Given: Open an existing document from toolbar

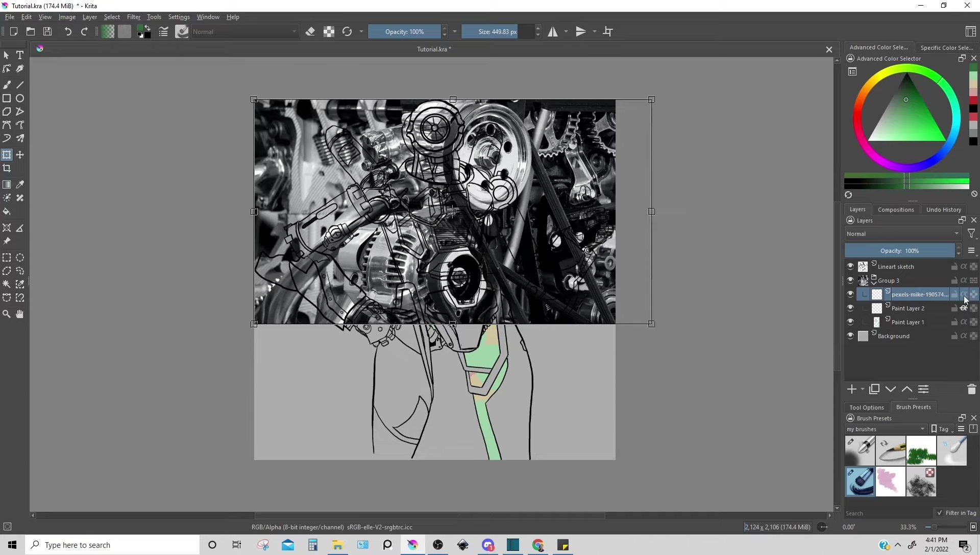Looking at the screenshot, I should click(x=31, y=32).
